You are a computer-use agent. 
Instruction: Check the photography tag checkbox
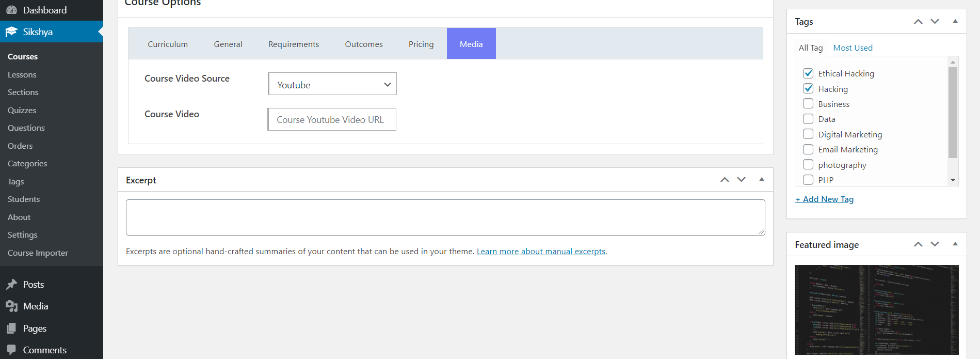(808, 165)
